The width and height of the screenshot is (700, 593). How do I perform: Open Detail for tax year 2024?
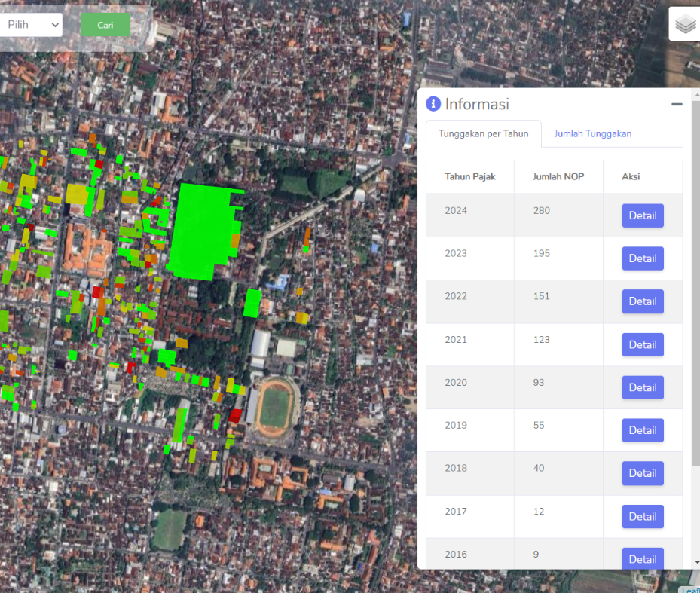point(642,215)
